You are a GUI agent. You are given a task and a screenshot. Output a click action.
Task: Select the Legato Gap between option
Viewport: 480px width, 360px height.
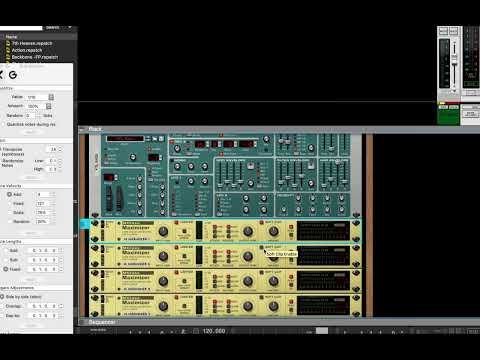click(2, 315)
